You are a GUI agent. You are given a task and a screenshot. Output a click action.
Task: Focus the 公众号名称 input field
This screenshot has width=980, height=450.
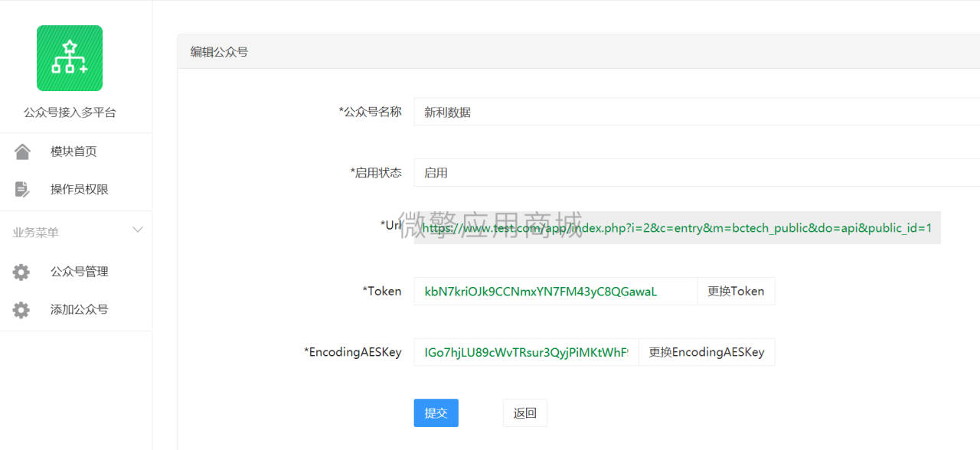tap(697, 112)
